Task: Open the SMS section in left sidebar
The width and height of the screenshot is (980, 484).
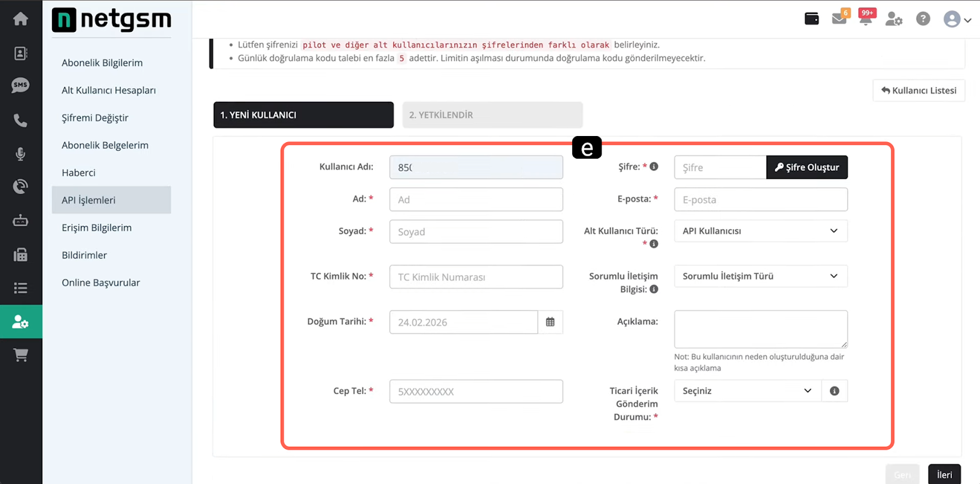Action: coord(20,85)
